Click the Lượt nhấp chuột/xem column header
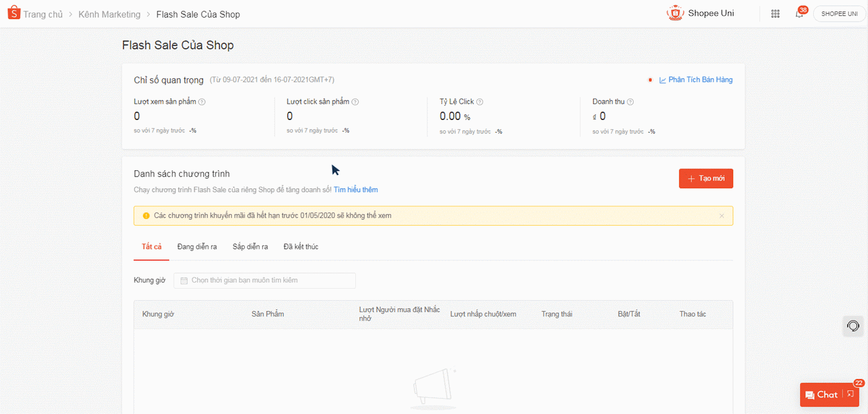868x414 pixels. pyautogui.click(x=483, y=314)
